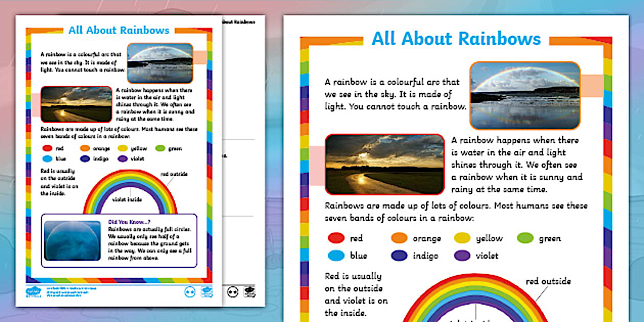This screenshot has height=322, width=644.
Task: Expand the sunset field photo
Action: point(384,164)
